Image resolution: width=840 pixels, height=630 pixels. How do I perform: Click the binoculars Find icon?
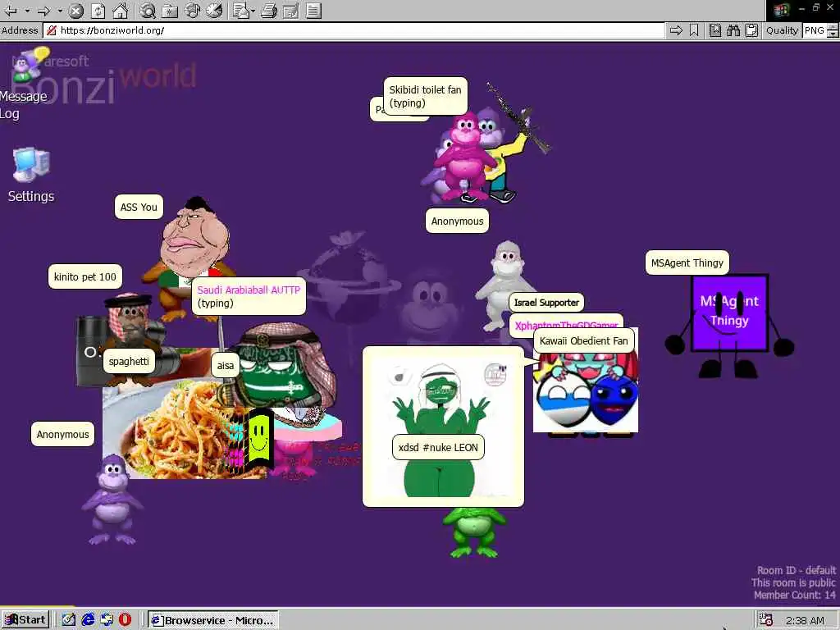pyautogui.click(x=733, y=30)
